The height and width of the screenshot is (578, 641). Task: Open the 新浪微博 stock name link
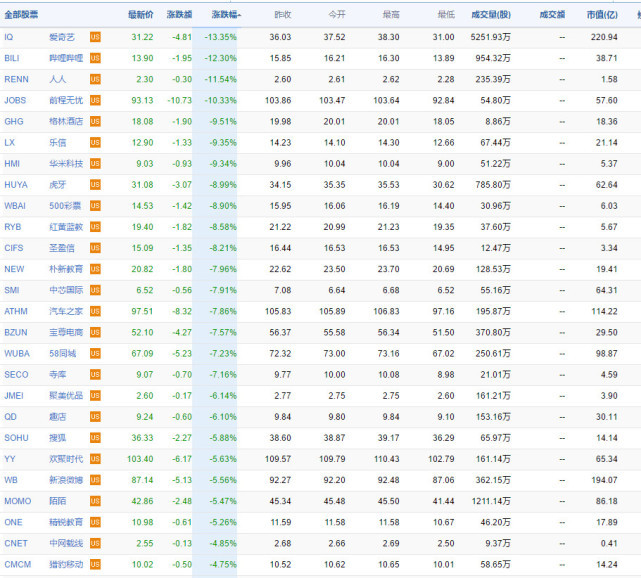pos(66,480)
